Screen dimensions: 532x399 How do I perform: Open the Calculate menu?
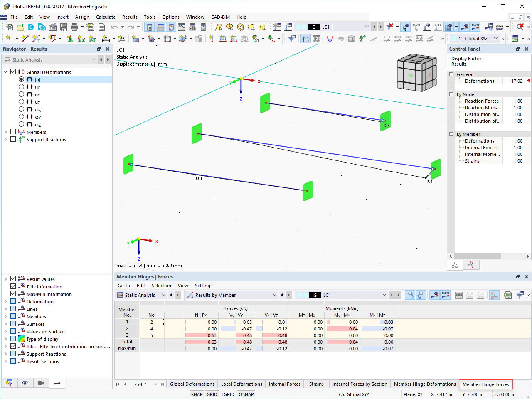pyautogui.click(x=106, y=17)
